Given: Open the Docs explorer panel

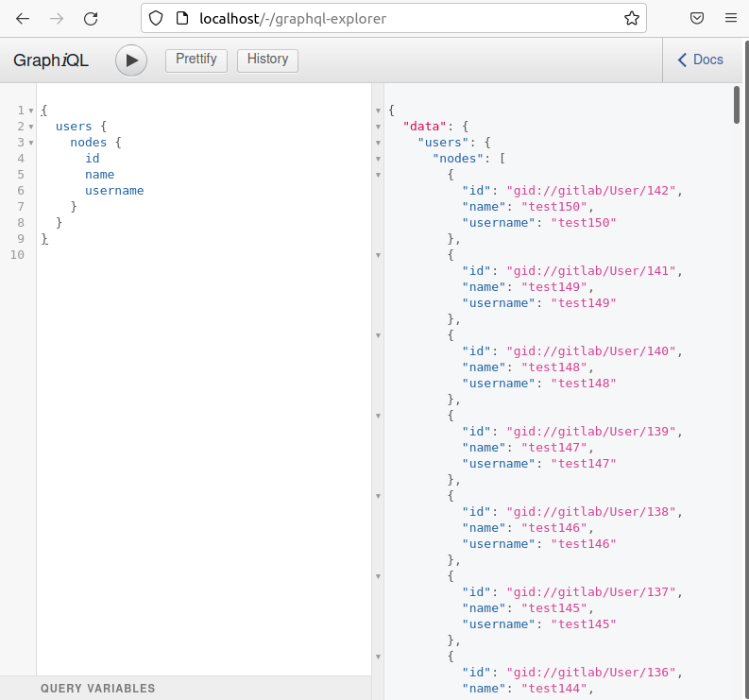Looking at the screenshot, I should (700, 60).
